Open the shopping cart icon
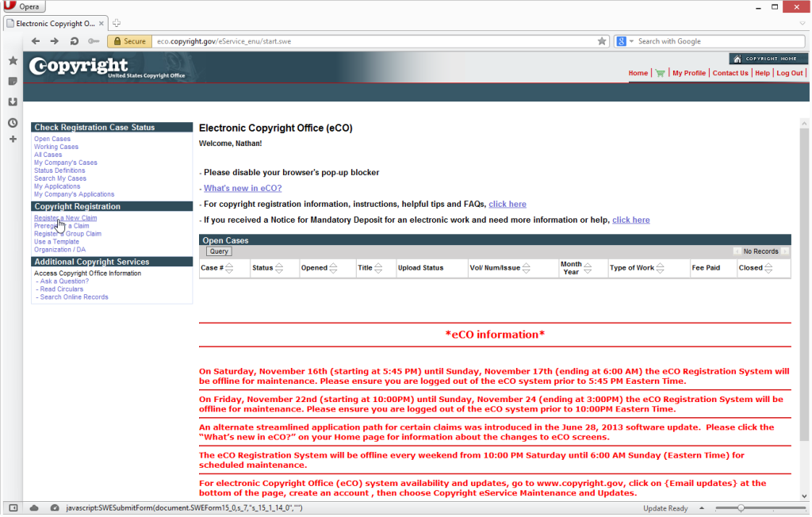The image size is (812, 517). pos(660,73)
